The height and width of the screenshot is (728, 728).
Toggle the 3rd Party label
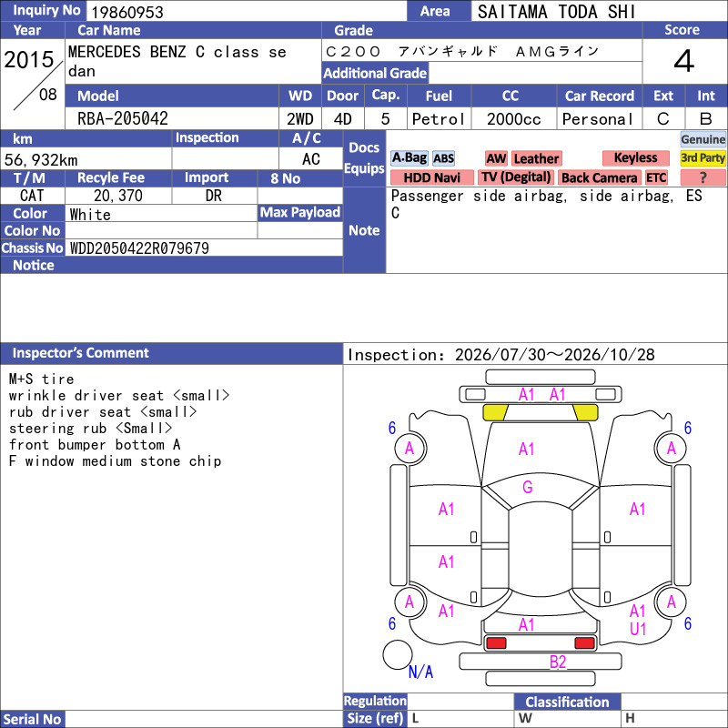pyautogui.click(x=703, y=157)
